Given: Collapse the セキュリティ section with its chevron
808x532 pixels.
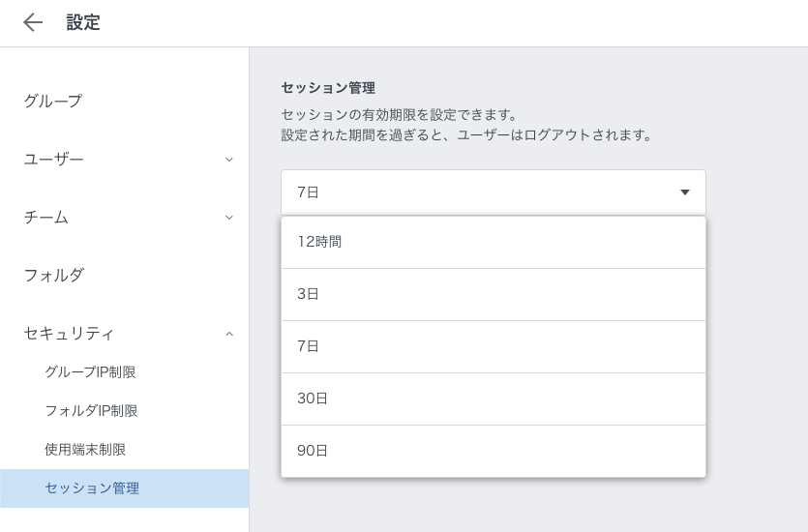Looking at the screenshot, I should click(229, 334).
